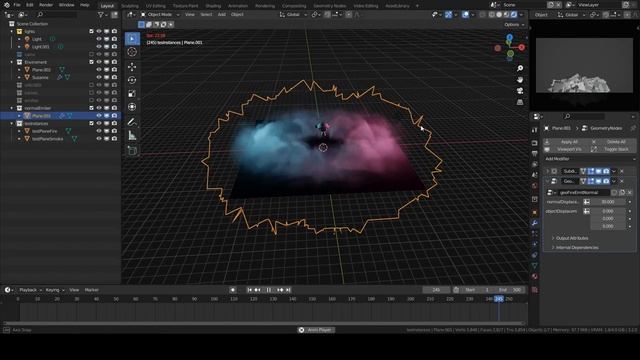Open the viewport Add menu
This screenshot has width=640, height=360.
point(222,14)
